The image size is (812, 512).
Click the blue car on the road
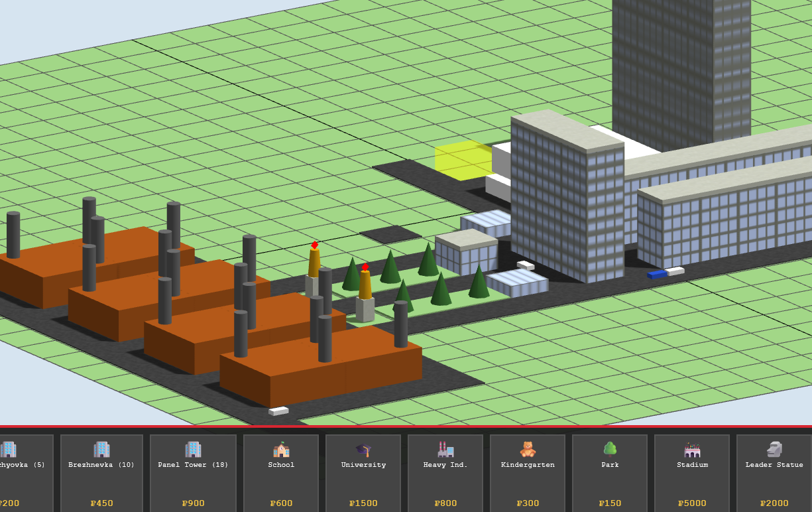click(x=657, y=274)
